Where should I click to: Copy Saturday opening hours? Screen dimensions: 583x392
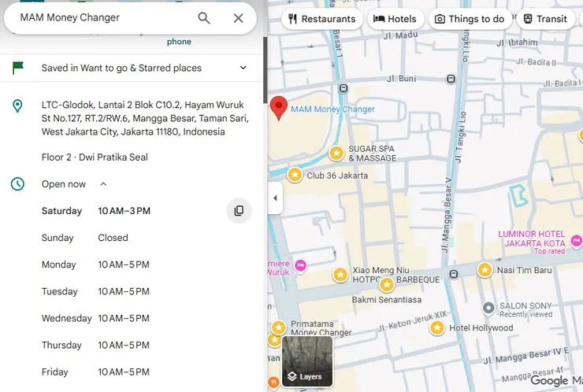(x=239, y=211)
